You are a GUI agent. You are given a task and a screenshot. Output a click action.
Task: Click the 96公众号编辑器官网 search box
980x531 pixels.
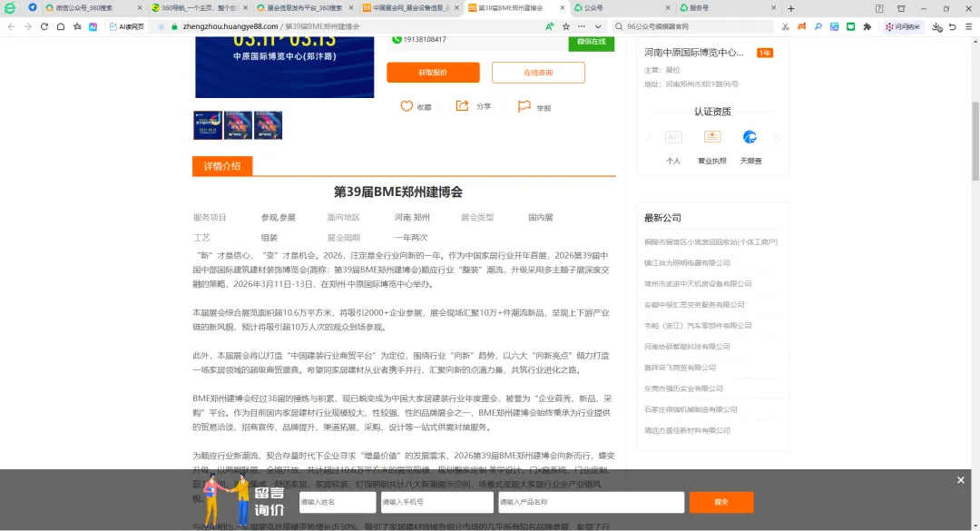click(692, 27)
